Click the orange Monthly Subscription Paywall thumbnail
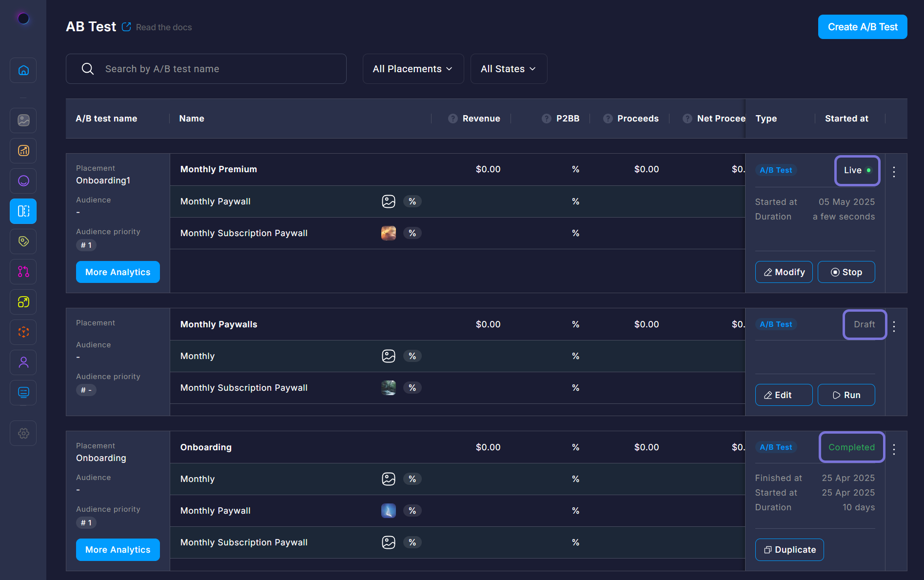 [x=388, y=233]
